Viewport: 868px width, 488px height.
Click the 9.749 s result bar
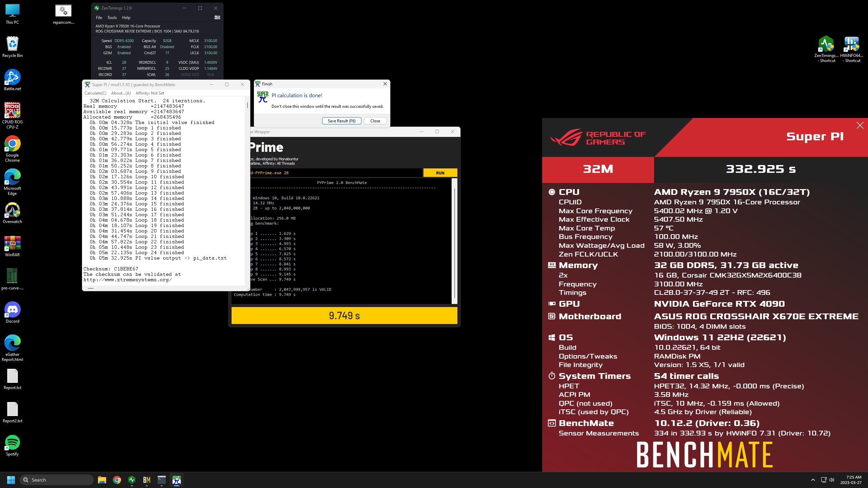tap(344, 316)
